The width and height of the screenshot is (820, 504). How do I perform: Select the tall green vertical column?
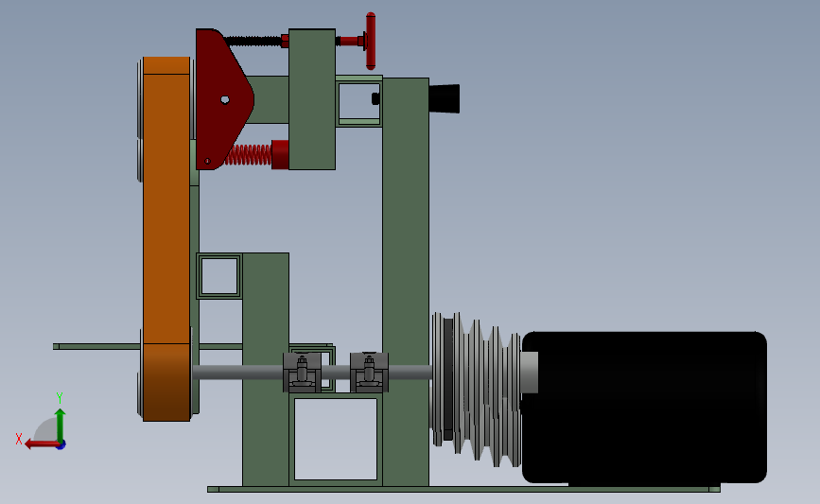tap(406, 282)
